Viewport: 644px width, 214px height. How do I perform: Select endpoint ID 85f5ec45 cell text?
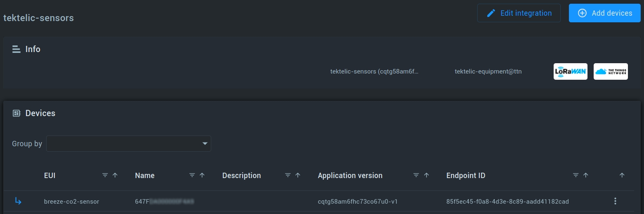pyautogui.click(x=507, y=202)
